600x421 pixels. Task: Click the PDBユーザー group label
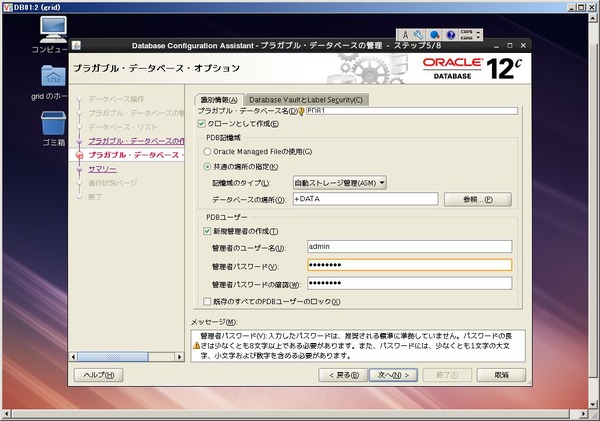tap(227, 217)
